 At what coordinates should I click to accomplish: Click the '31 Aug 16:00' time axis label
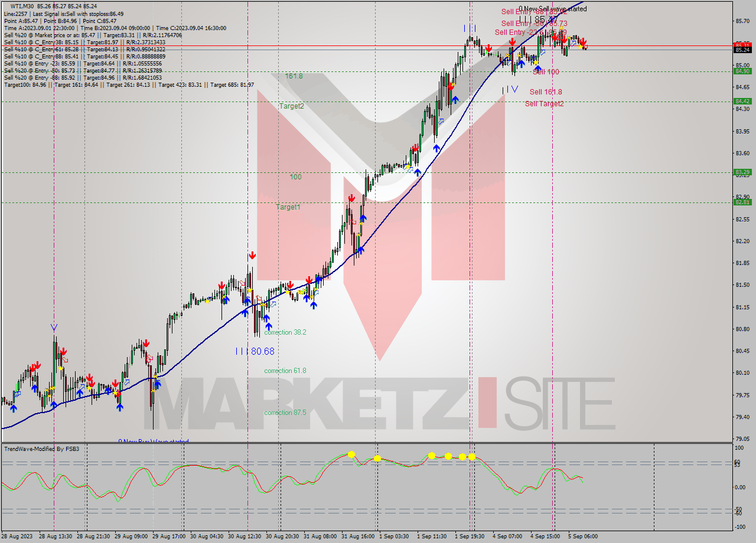click(x=358, y=537)
